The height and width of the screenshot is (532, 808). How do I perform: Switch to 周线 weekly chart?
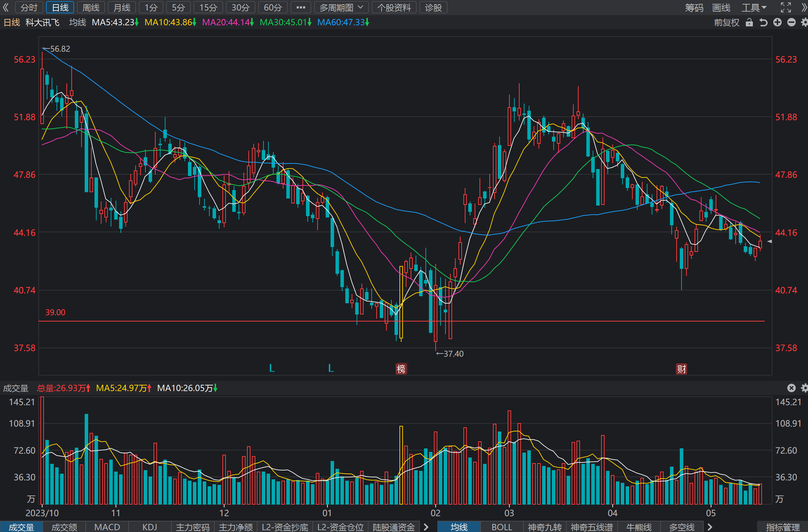[91, 7]
